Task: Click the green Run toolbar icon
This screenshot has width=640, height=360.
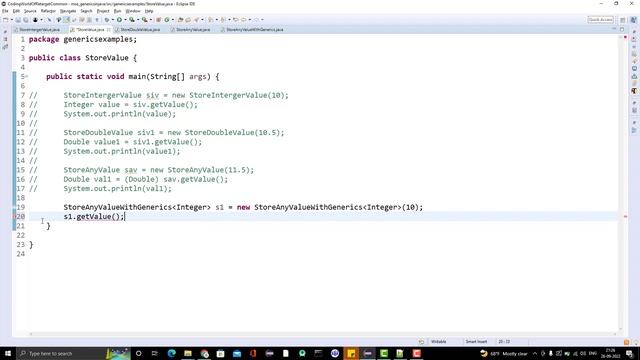Action: (x=119, y=20)
